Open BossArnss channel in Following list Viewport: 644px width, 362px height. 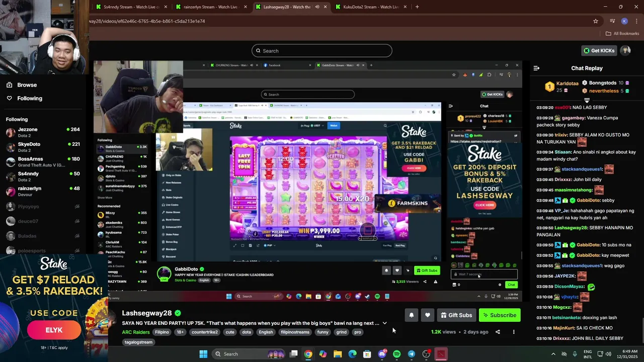pos(42,162)
